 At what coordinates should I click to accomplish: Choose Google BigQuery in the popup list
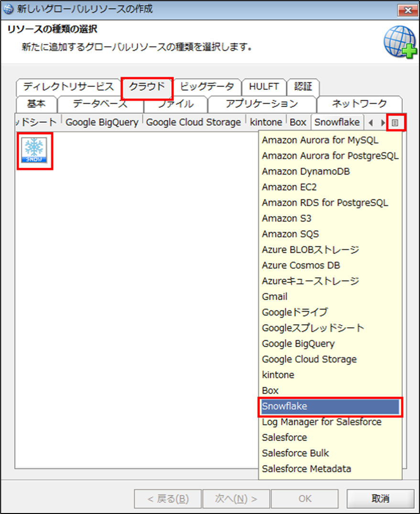[x=330, y=343]
